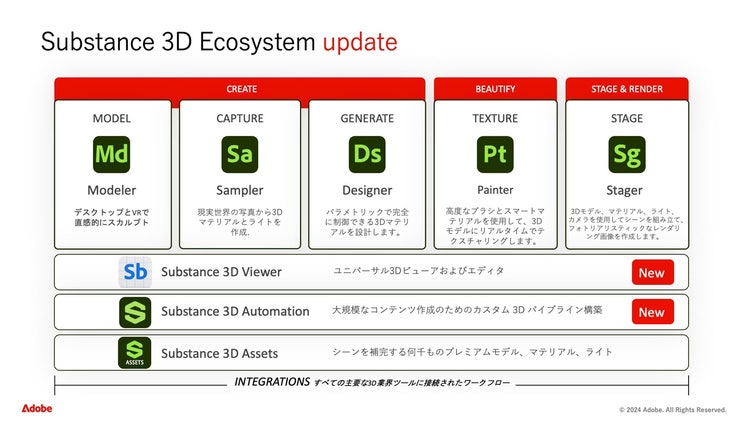Click the slide title Substance 3D Ecosystem
750x422 pixels.
(178, 42)
